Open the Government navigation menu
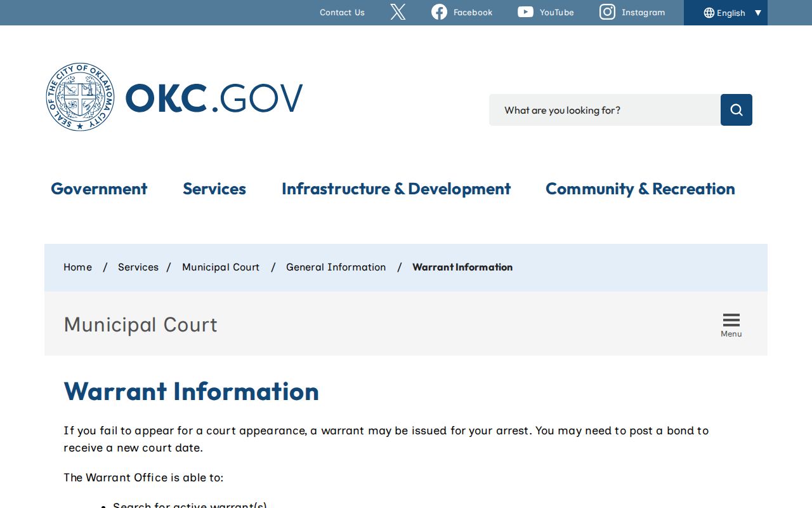Screen dimensions: 812x508 (x=99, y=189)
